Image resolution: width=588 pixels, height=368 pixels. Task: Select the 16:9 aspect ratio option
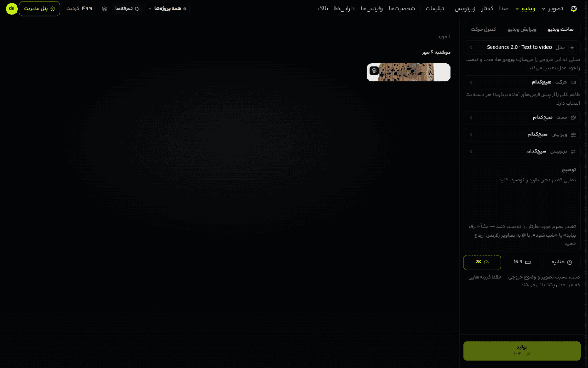(x=522, y=262)
